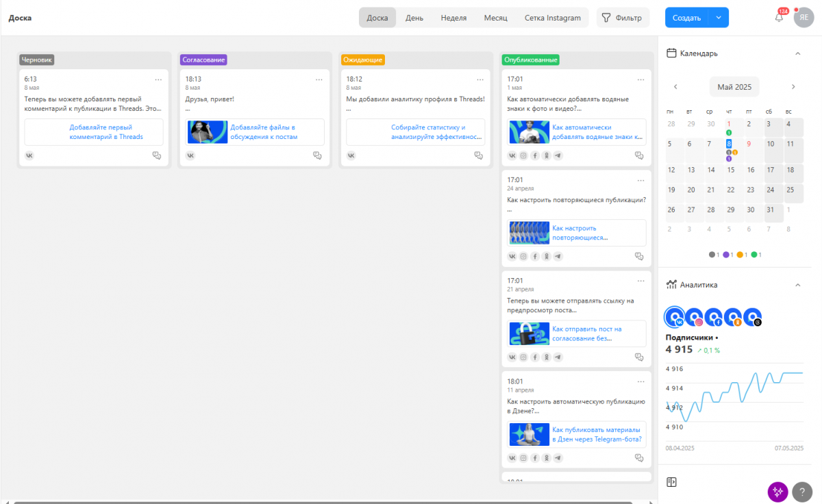Select May 15 in the calendar
Screen dimensions: 822x504
730,170
